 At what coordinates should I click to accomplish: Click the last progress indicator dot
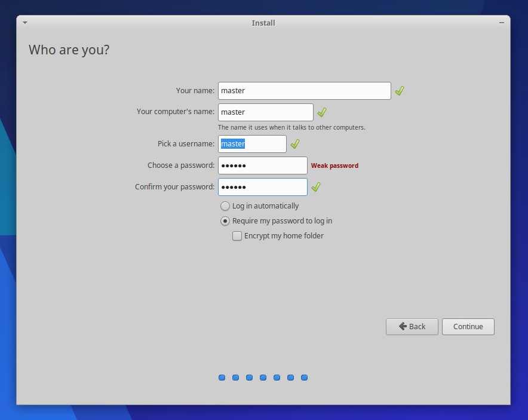pos(305,378)
